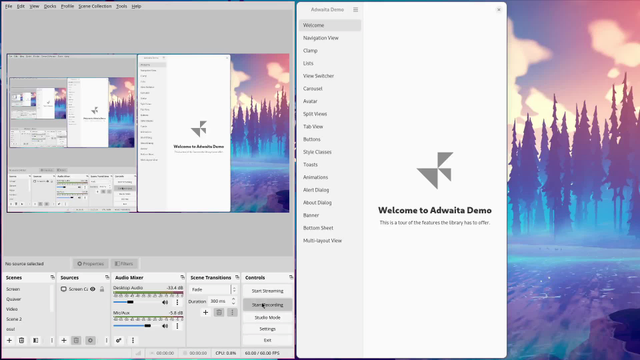Click the network status icon in status bar
The width and height of the screenshot is (640, 360).
click(x=138, y=353)
